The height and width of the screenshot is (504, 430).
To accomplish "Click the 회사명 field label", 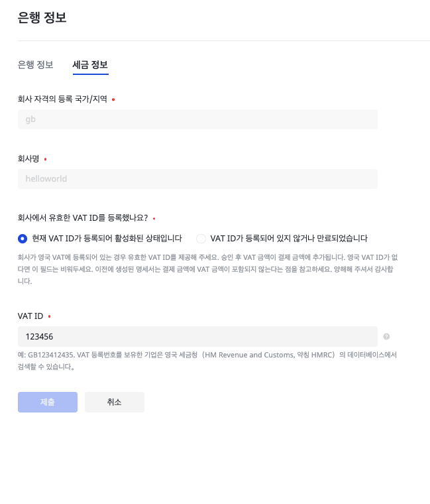I will tap(28, 158).
